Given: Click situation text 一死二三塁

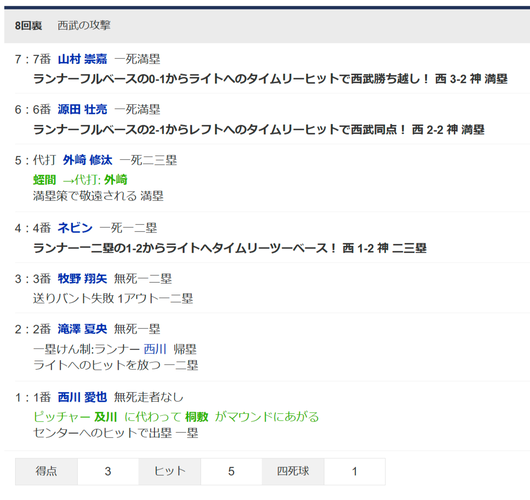Looking at the screenshot, I should [148, 160].
